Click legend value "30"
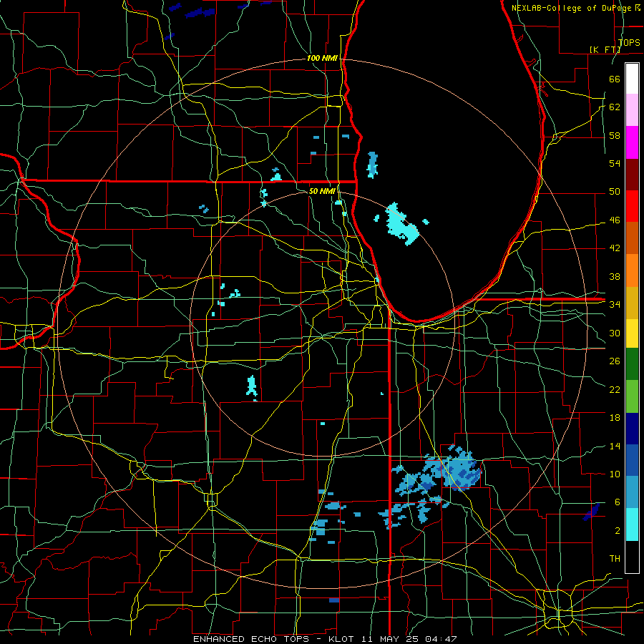 (x=615, y=333)
